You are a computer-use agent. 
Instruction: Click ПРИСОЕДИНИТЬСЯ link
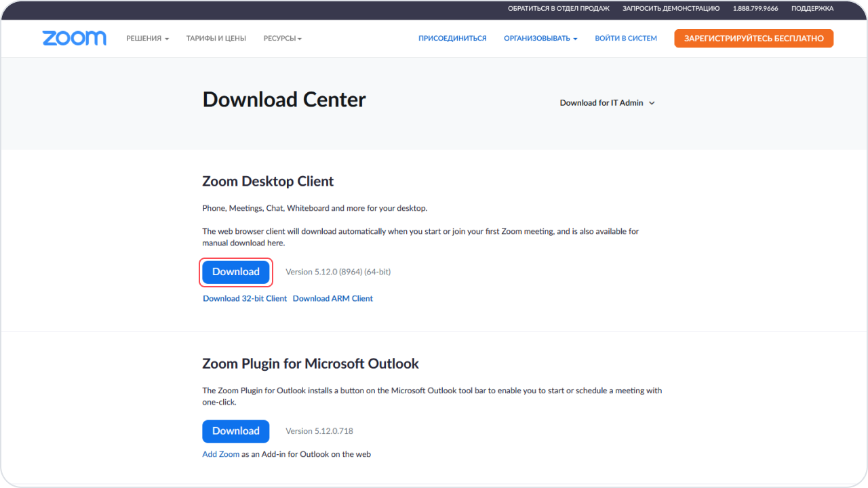452,39
